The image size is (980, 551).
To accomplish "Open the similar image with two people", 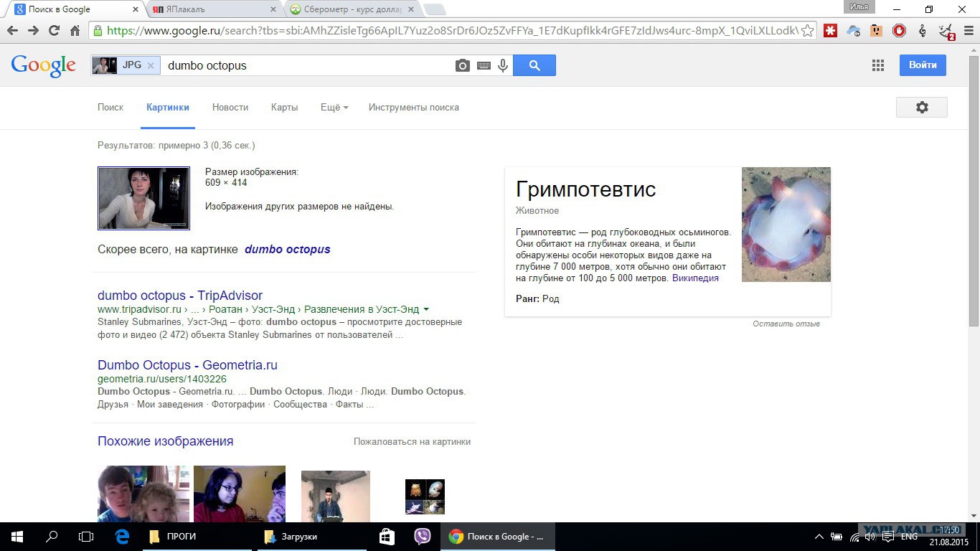I will (x=143, y=494).
